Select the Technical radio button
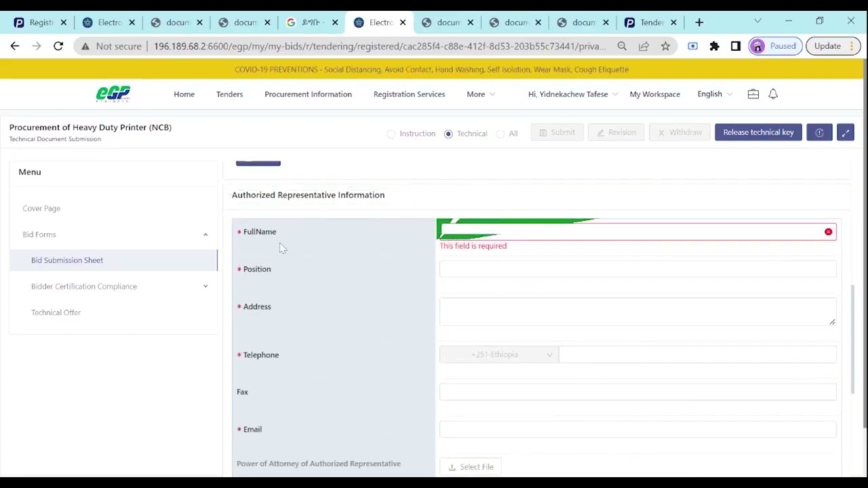This screenshot has height=488, width=868. pyautogui.click(x=448, y=134)
